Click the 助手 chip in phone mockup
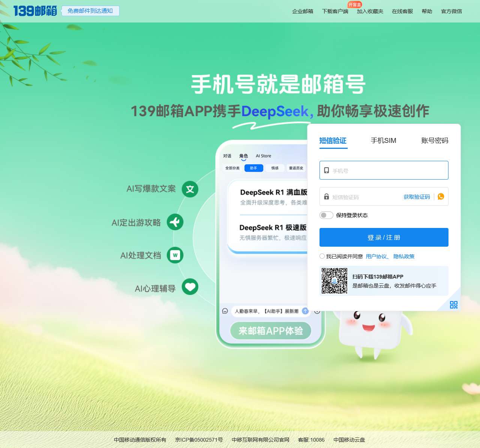 coord(254,168)
